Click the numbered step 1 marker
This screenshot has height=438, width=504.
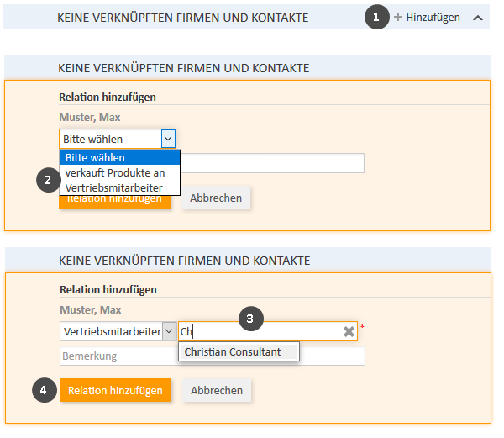click(x=377, y=17)
